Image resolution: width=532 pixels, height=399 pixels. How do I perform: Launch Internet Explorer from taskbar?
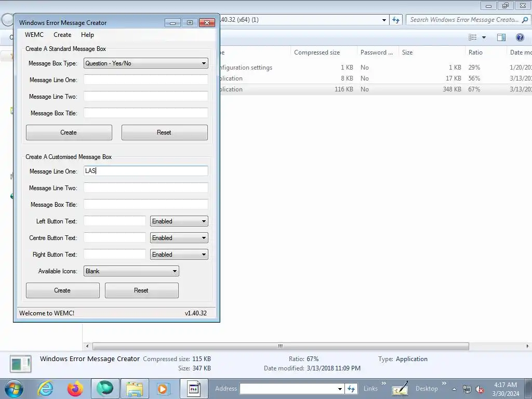[x=46, y=389]
